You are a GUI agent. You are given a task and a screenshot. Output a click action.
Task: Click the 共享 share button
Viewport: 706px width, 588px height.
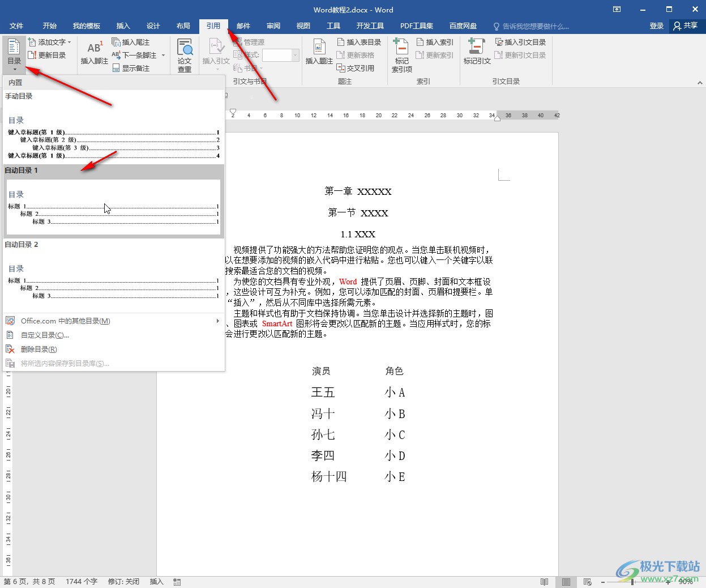click(x=686, y=25)
